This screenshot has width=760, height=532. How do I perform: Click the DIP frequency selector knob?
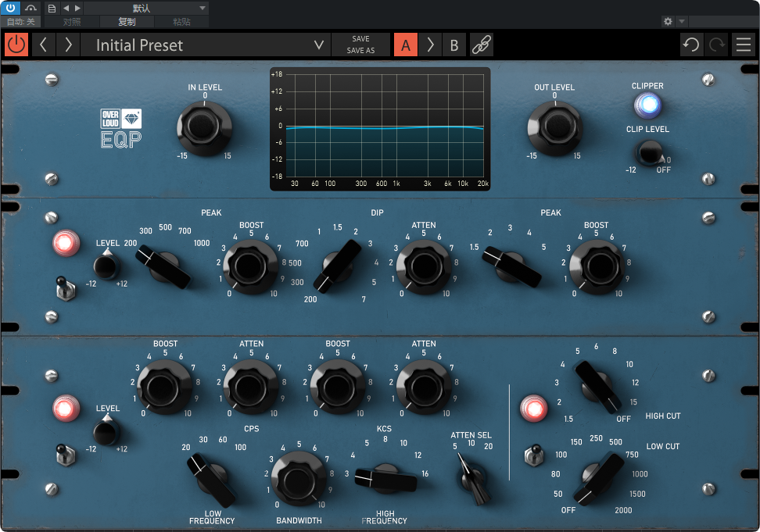click(x=337, y=266)
